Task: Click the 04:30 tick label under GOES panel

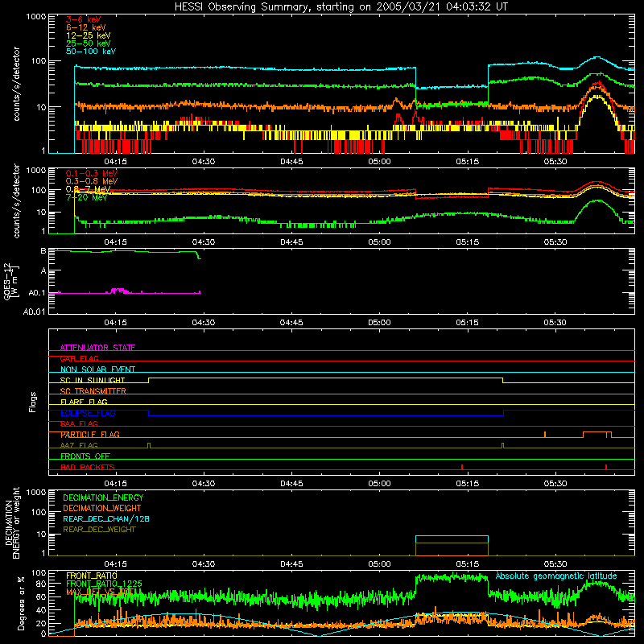Action: pyautogui.click(x=204, y=323)
